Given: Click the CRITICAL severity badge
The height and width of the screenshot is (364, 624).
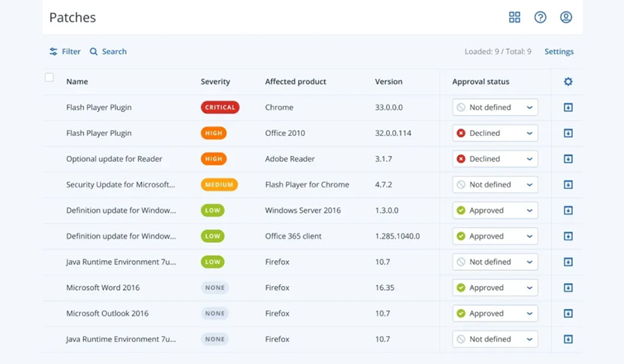Looking at the screenshot, I should [220, 107].
